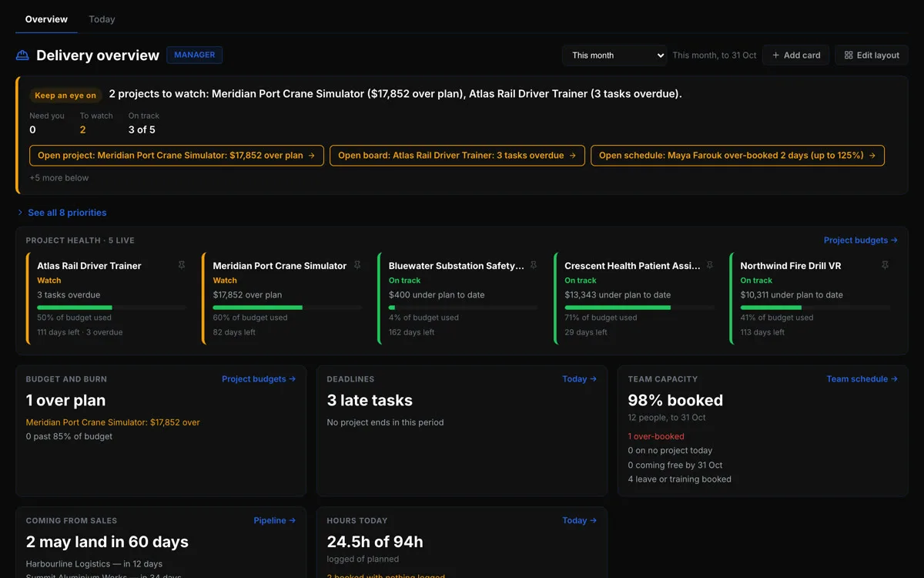
Task: Open Today link in the Deadlines card
Action: (x=579, y=379)
